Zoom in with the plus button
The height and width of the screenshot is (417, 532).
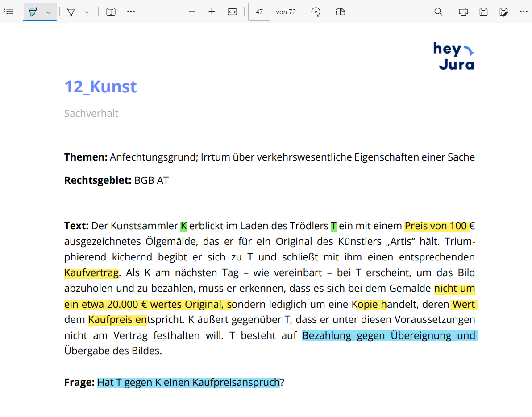[212, 12]
